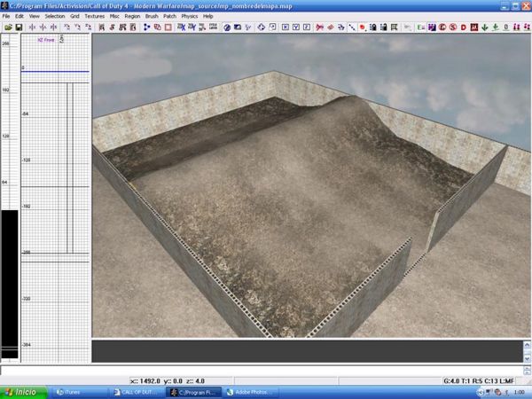
Task: Click the Open map folder icon
Action: tap(8, 27)
